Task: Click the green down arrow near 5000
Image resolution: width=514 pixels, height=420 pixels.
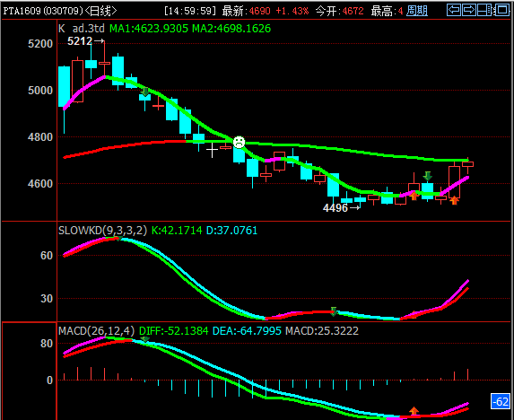Action: point(144,92)
